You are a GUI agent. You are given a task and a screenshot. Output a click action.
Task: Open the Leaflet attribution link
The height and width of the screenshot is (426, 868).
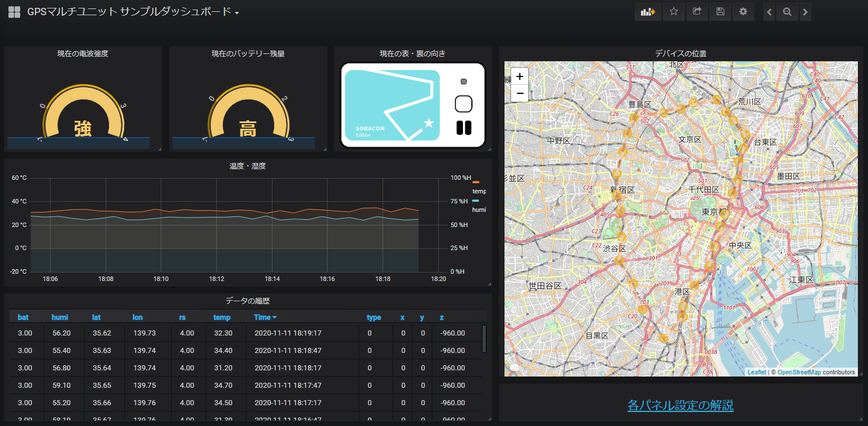pos(756,372)
